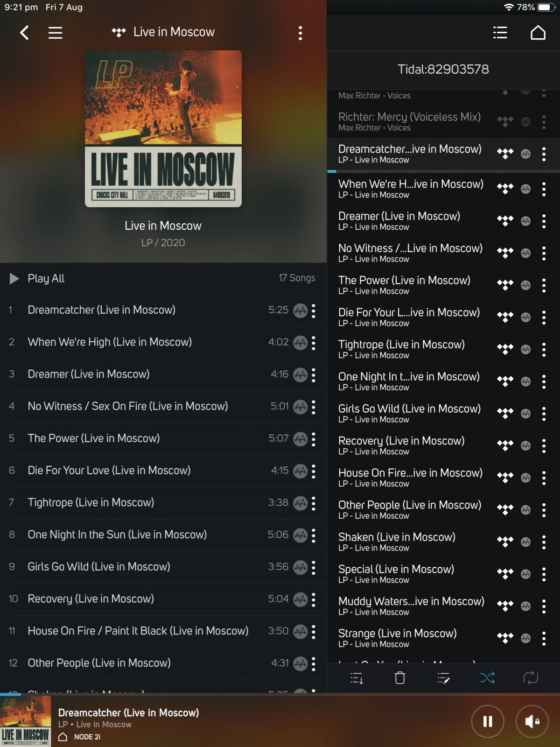Toggle shuffle mode in the queue
Viewport: 560px width, 747px height.
[x=487, y=677]
